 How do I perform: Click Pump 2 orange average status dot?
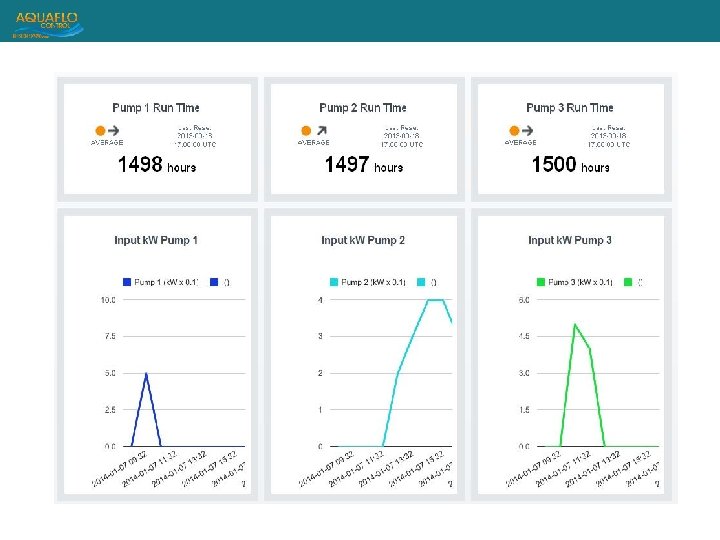(x=306, y=131)
